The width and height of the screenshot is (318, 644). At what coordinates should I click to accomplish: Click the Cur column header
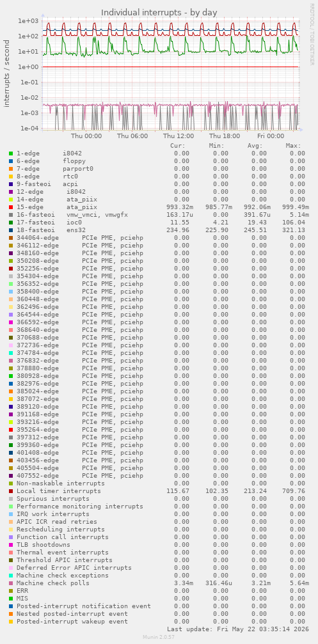178,145
